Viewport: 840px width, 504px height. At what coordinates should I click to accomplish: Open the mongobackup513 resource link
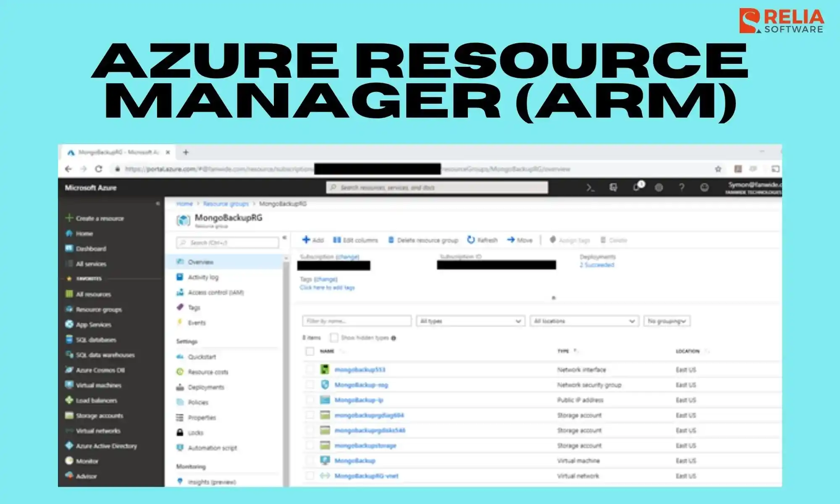[x=360, y=370]
